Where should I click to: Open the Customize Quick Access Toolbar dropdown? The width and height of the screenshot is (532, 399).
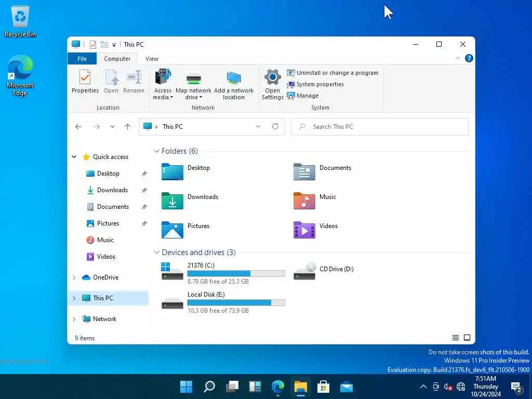[114, 45]
